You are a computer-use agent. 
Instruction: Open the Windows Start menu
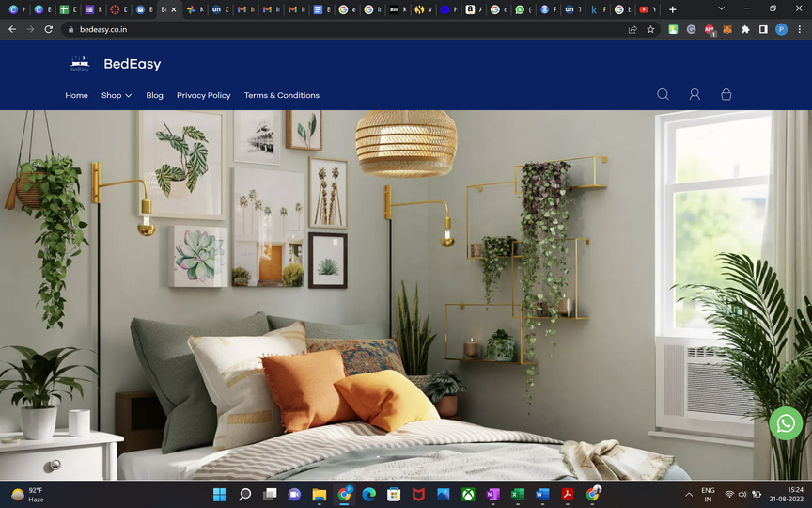coord(220,495)
